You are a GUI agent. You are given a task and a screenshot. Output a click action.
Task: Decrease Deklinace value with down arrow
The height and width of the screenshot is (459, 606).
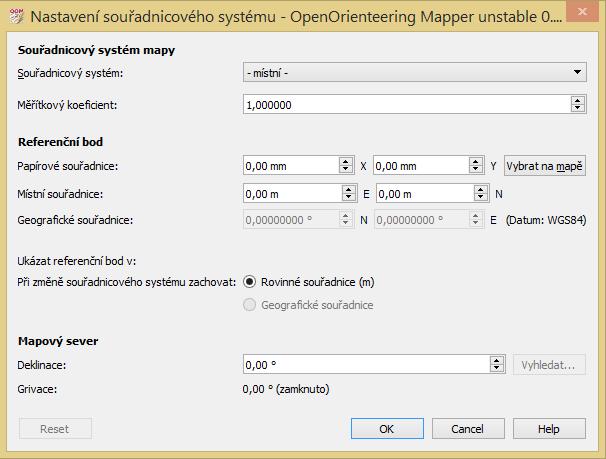pos(497,368)
